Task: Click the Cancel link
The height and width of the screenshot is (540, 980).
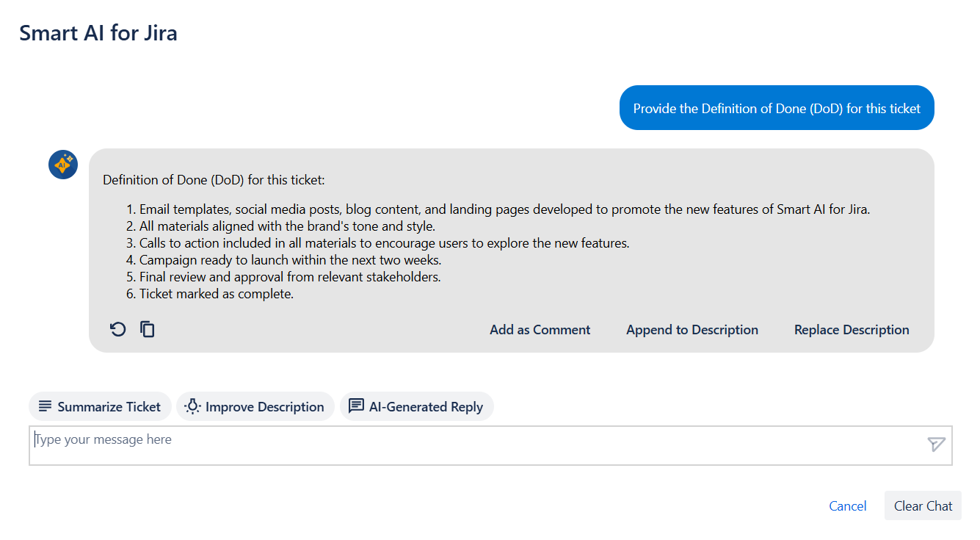Action: point(847,505)
